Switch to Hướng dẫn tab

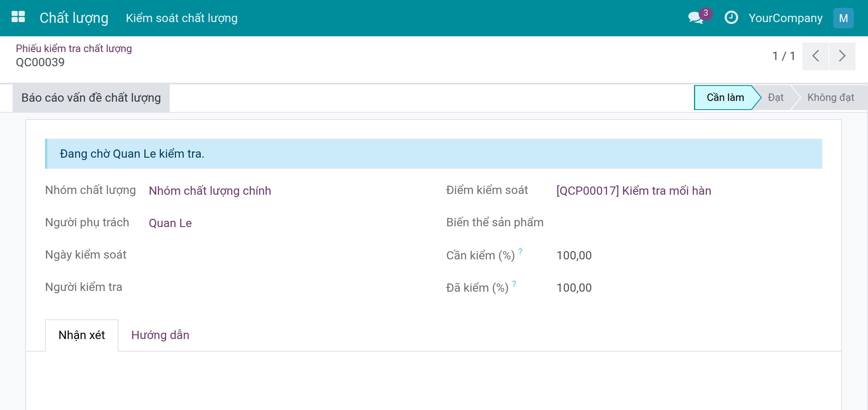pyautogui.click(x=160, y=335)
